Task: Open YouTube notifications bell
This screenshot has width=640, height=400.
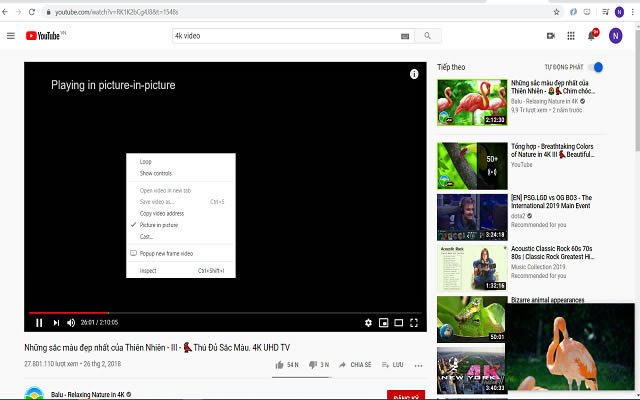Action: [591, 36]
